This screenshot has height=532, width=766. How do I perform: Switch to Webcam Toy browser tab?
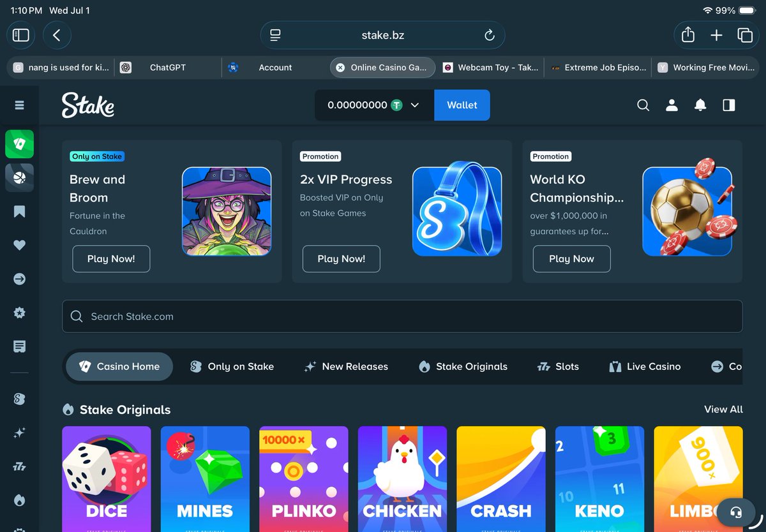click(x=490, y=67)
